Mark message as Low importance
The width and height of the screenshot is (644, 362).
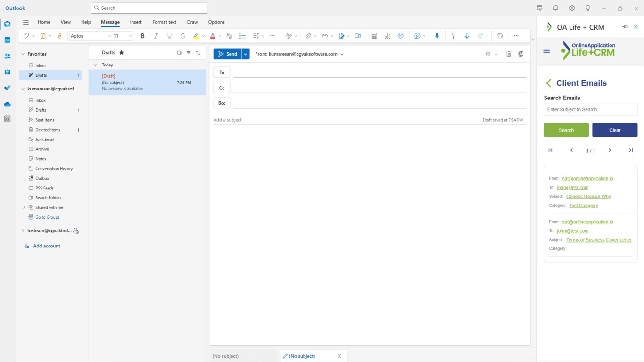(x=467, y=36)
